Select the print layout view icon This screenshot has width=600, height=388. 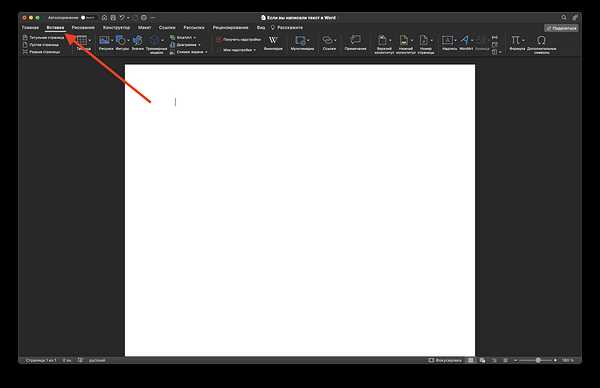(x=471, y=360)
